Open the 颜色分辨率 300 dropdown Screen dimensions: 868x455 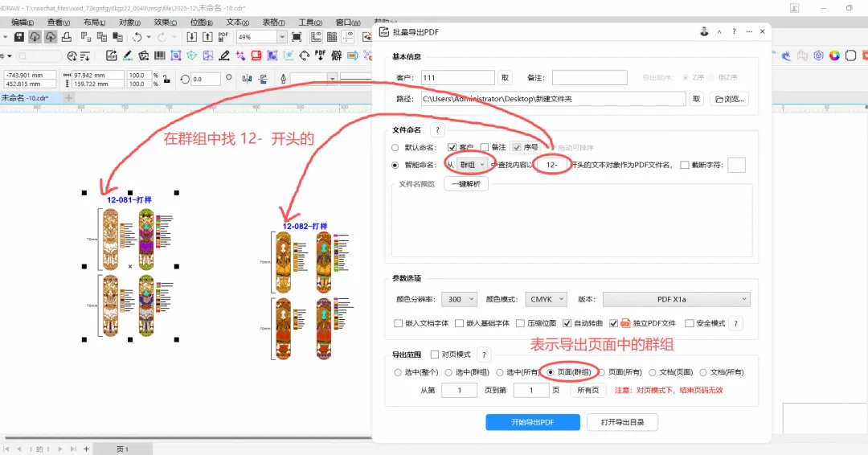point(459,300)
